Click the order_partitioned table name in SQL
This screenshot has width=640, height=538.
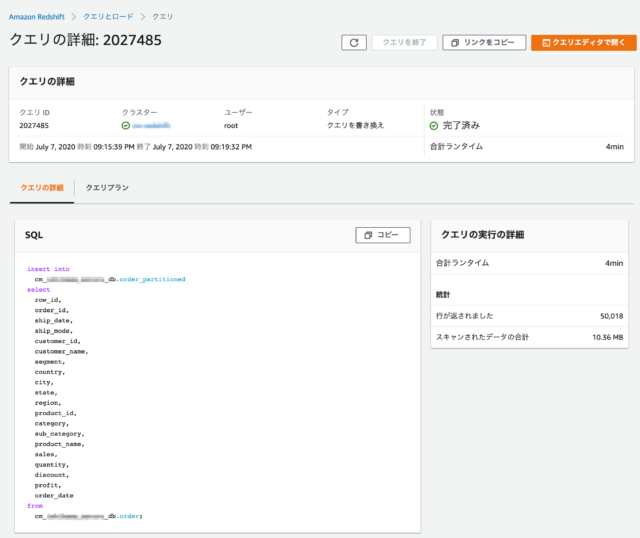point(152,279)
